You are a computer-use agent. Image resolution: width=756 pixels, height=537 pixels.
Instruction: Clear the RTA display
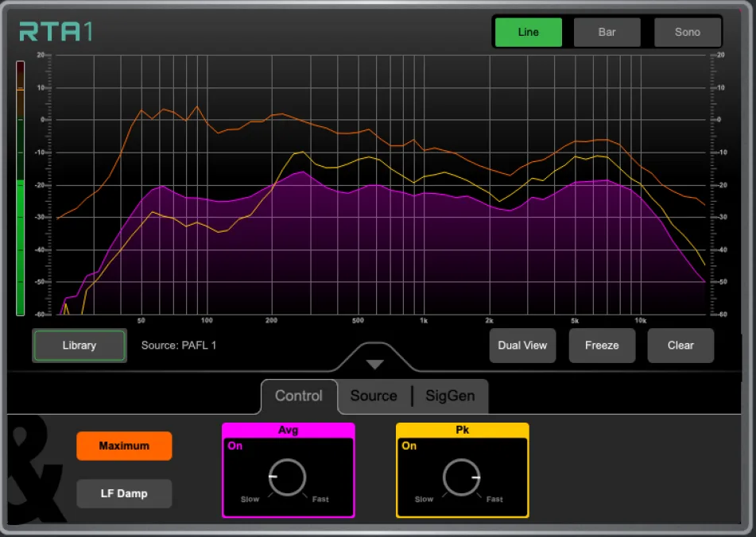pyautogui.click(x=680, y=346)
